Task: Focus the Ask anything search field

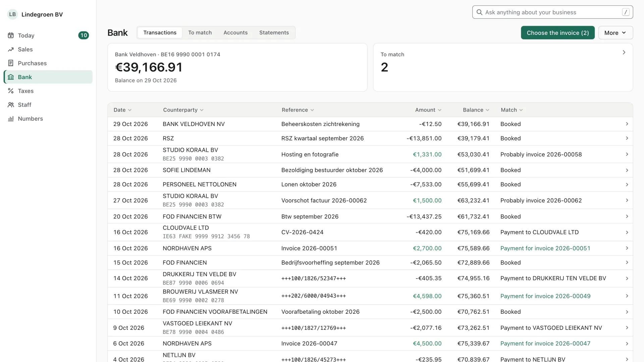Action: [552, 12]
